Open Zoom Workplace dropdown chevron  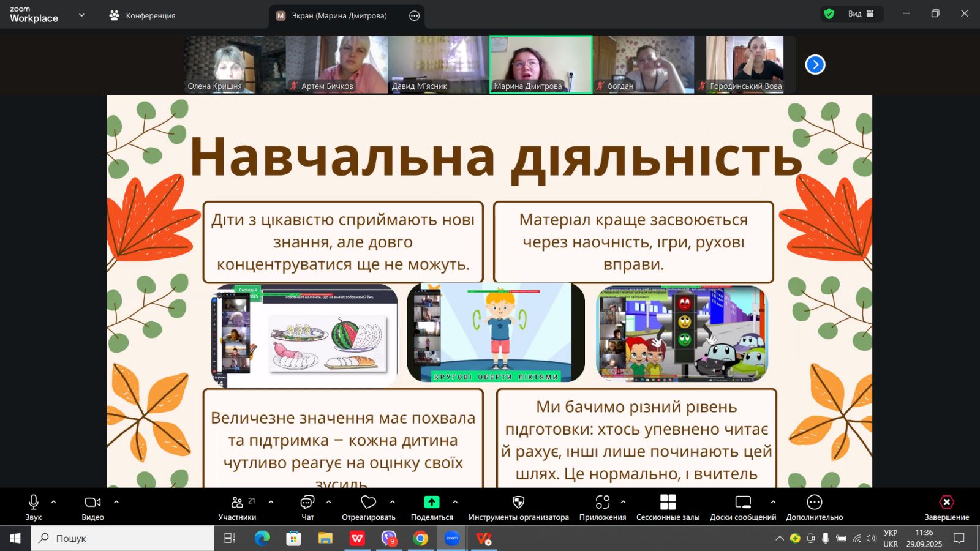point(81,15)
